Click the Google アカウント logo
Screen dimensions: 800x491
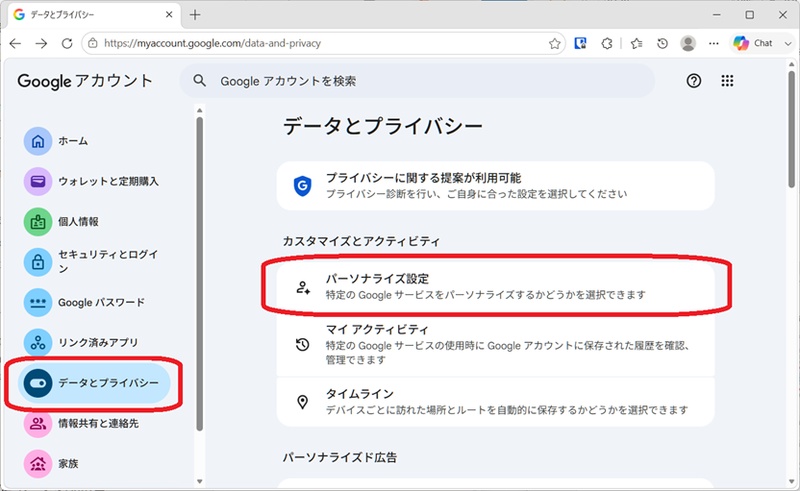pos(85,81)
